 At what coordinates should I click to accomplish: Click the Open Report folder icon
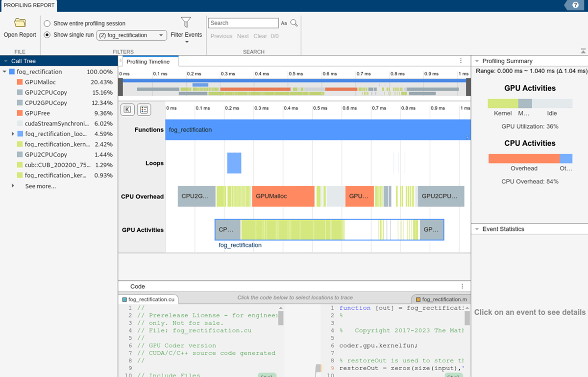pos(20,23)
